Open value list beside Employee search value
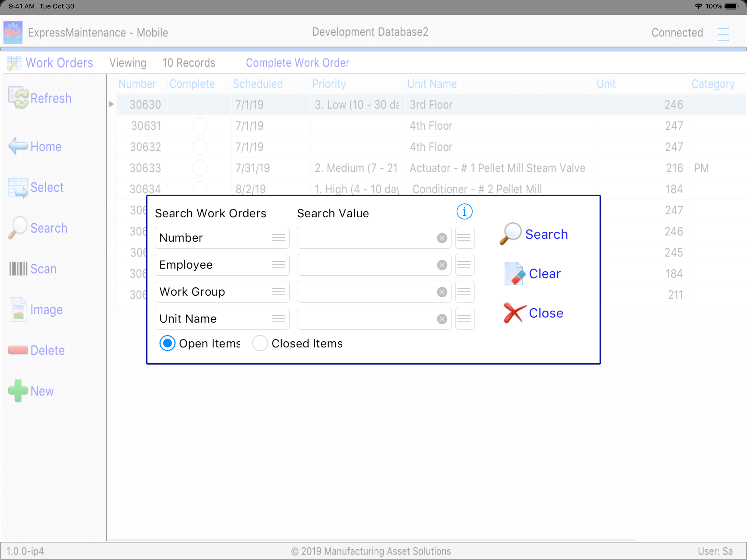747x560 pixels. point(465,265)
